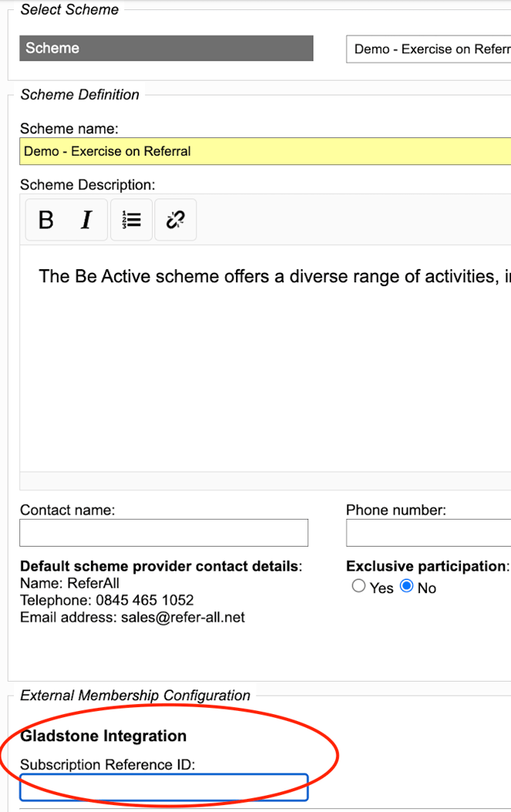Click the sales@refer-all.net email address
This screenshot has height=812, width=511.
tap(183, 617)
